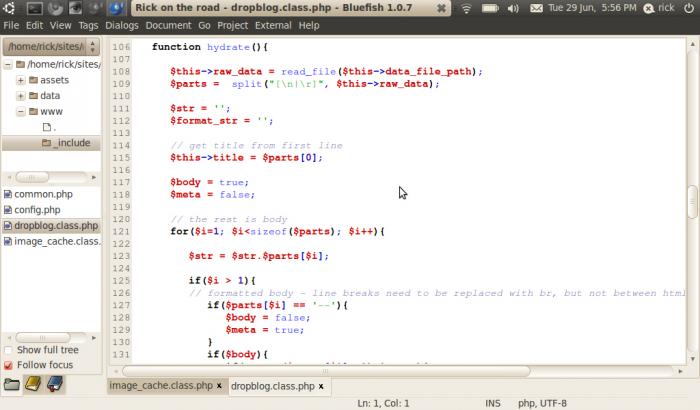Screen dimensions: 700x410
Task: Open the Ubuntu logo main menu
Action: (9, 8)
